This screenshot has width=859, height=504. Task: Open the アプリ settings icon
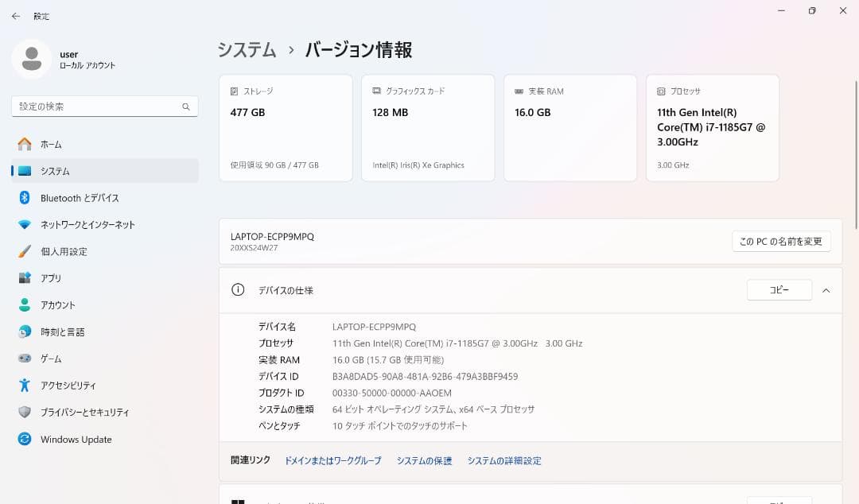coord(25,277)
